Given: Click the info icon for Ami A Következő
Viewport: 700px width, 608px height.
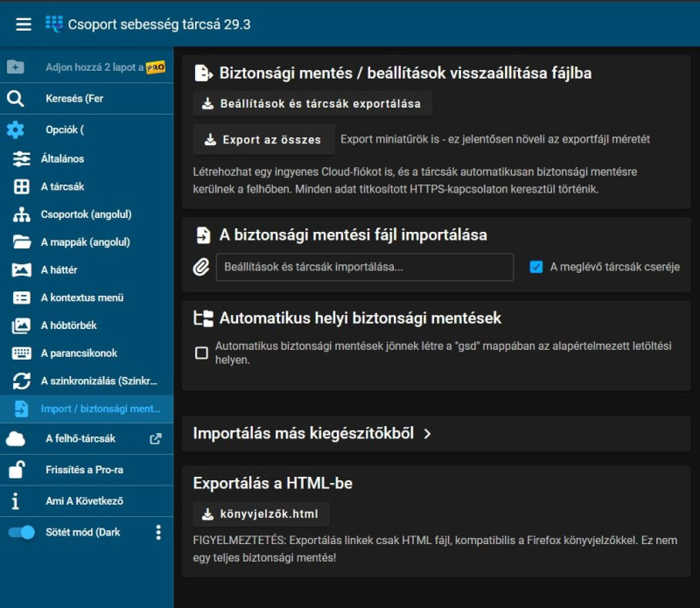Looking at the screenshot, I should [15, 501].
